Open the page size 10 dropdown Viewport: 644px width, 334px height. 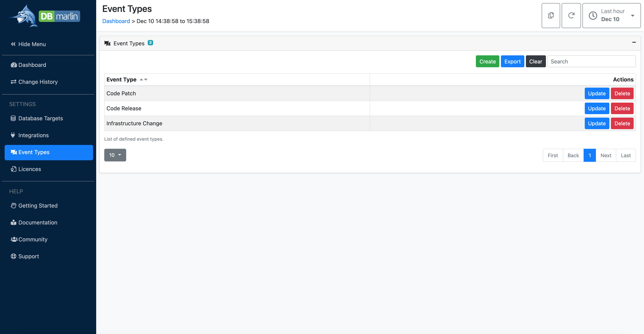pyautogui.click(x=115, y=155)
